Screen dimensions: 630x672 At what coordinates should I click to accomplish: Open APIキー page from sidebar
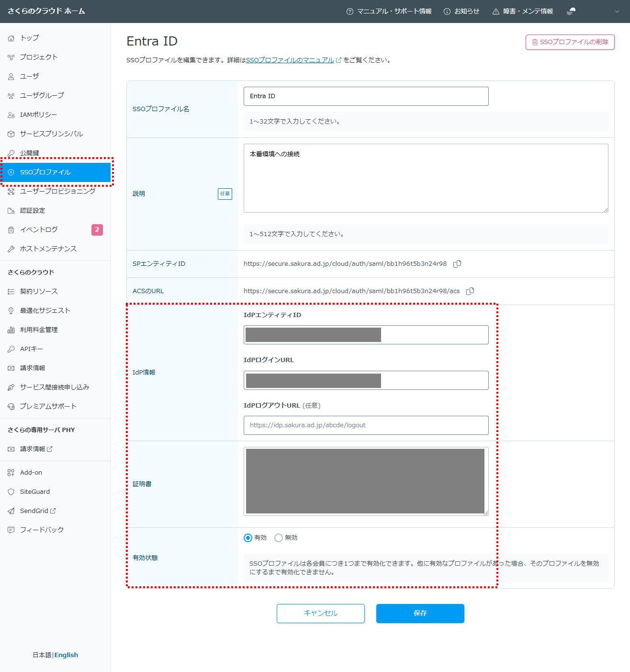pyautogui.click(x=32, y=349)
